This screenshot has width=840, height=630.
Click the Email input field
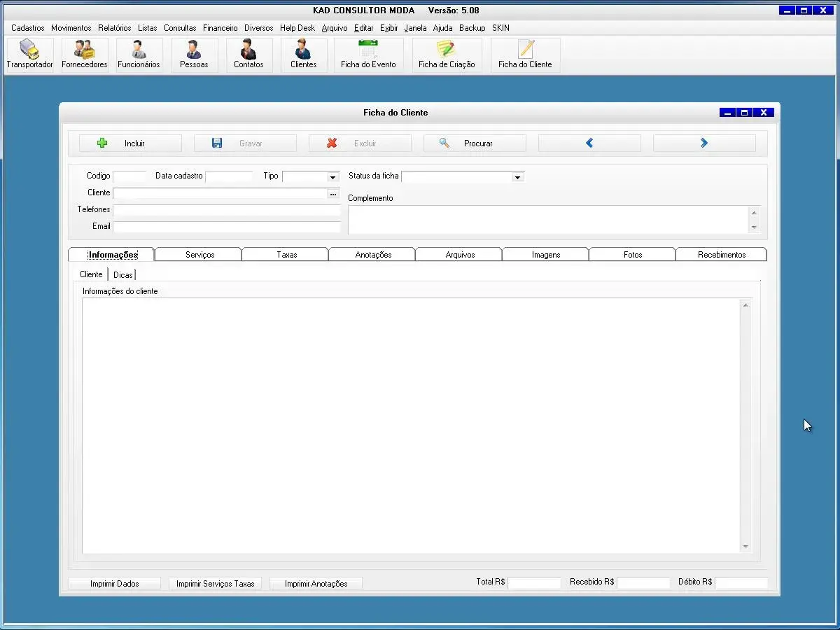[x=226, y=227]
